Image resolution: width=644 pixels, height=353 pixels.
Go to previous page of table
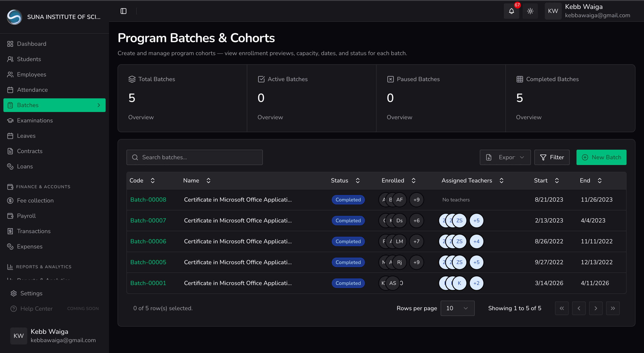pyautogui.click(x=578, y=308)
